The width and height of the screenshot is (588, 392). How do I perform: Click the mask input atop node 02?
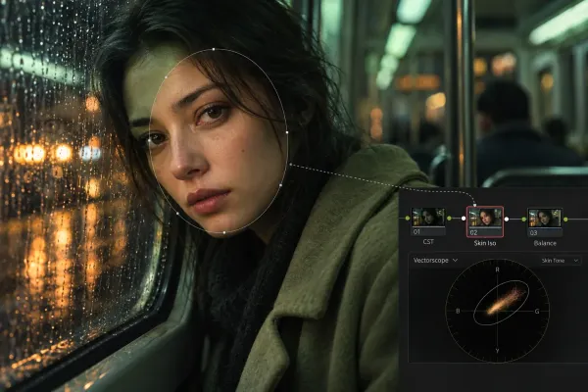click(x=474, y=205)
